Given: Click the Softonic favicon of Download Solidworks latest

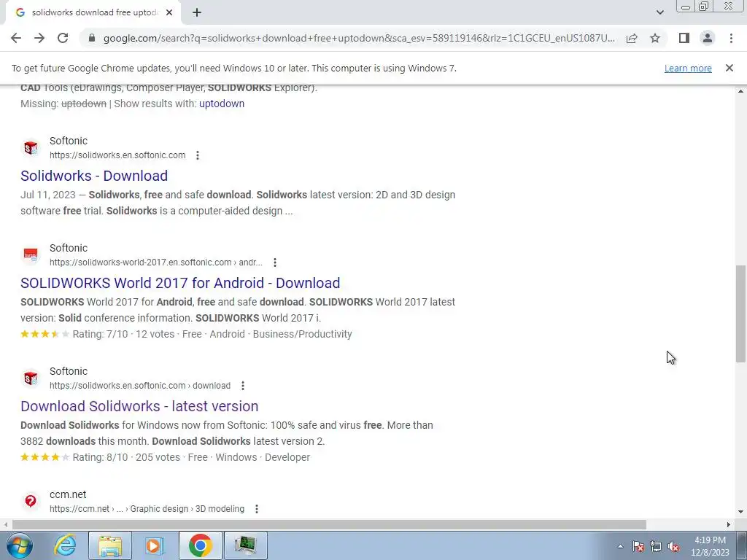Looking at the screenshot, I should pos(31,378).
